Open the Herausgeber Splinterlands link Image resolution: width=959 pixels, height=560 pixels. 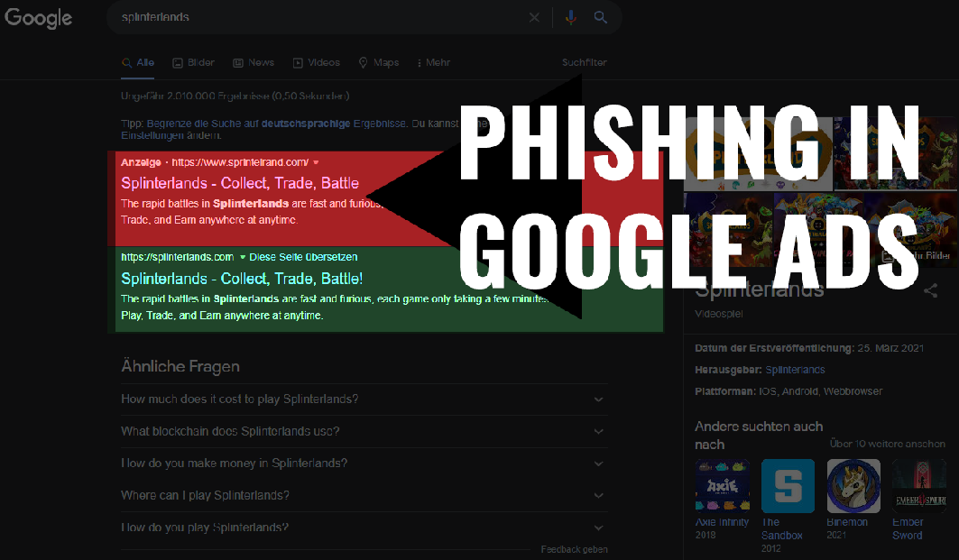click(x=795, y=370)
